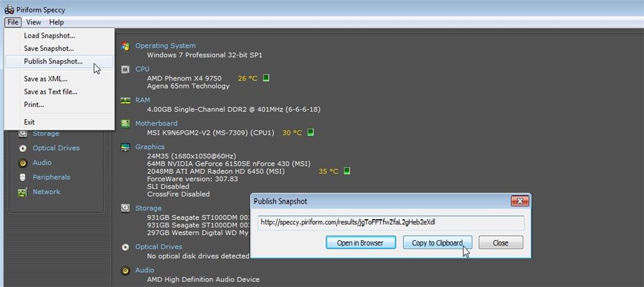Click 'MSI K9N6PGM2-V2 (MS-7309)' text

point(210,133)
